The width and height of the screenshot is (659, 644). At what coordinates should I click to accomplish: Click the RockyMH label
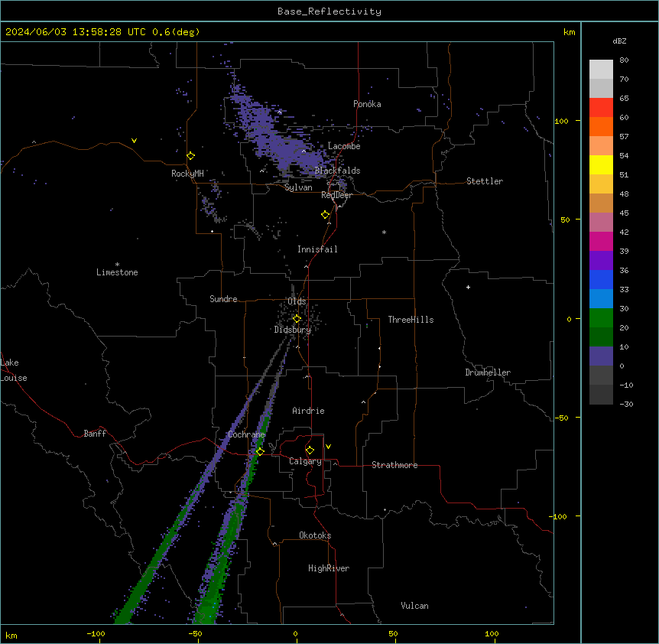click(187, 173)
